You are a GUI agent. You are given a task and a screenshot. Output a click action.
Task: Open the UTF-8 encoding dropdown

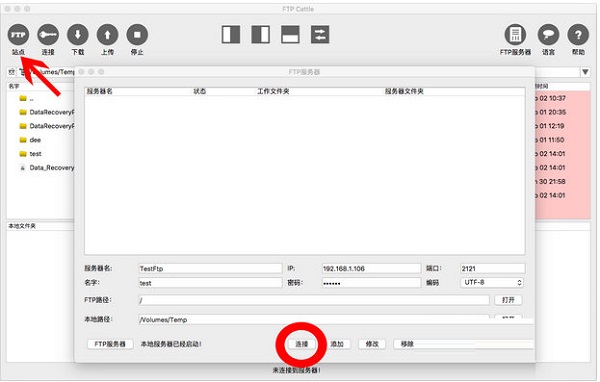tap(492, 282)
